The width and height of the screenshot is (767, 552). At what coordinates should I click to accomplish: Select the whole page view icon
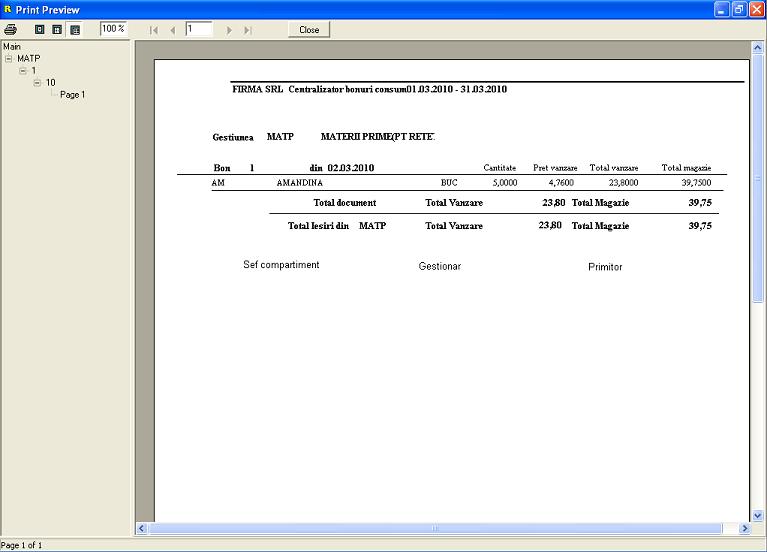[x=40, y=29]
